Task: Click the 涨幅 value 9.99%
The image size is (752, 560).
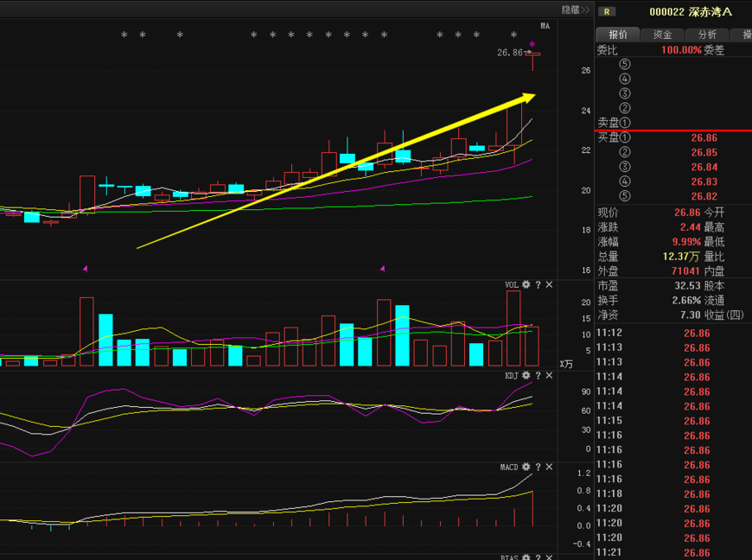Action: pos(686,242)
